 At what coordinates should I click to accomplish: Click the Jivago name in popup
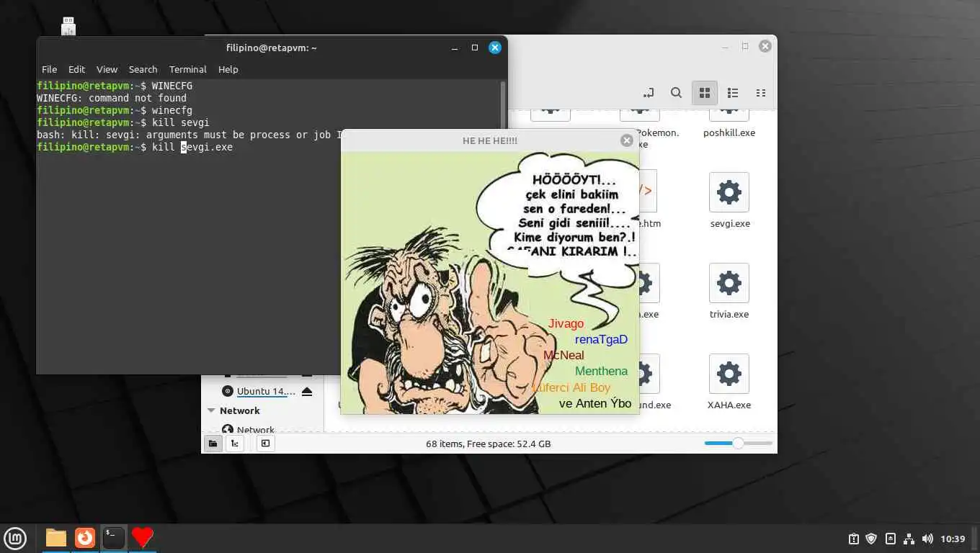[x=566, y=323]
